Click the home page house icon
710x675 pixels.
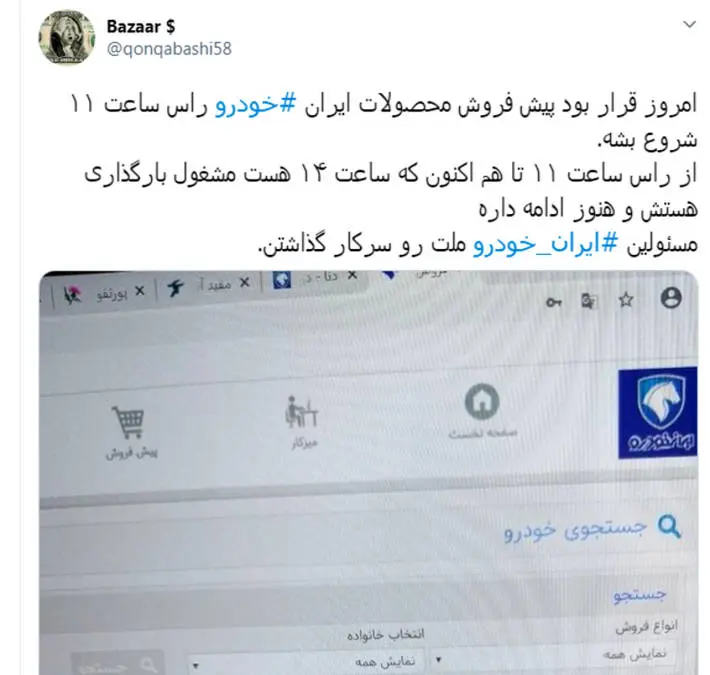482,402
